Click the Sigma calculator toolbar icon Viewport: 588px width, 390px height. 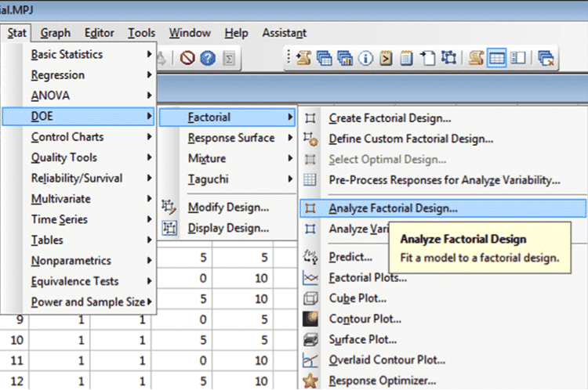tap(229, 59)
